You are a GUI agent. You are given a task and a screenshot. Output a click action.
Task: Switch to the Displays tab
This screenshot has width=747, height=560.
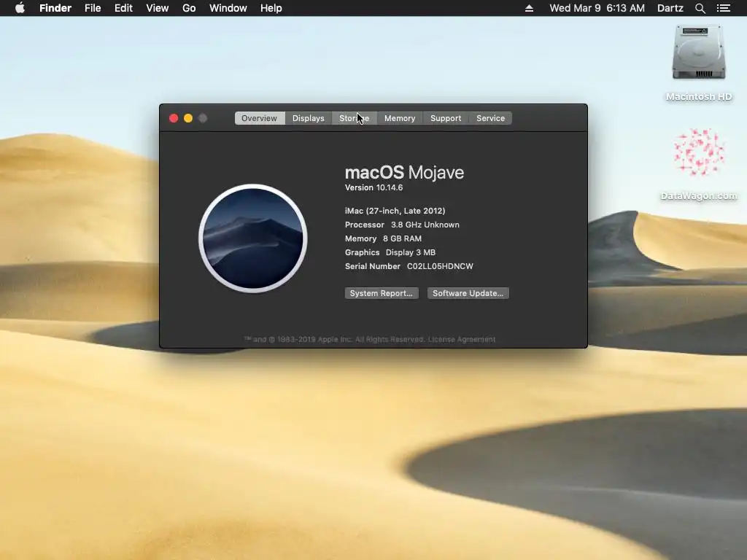point(309,118)
